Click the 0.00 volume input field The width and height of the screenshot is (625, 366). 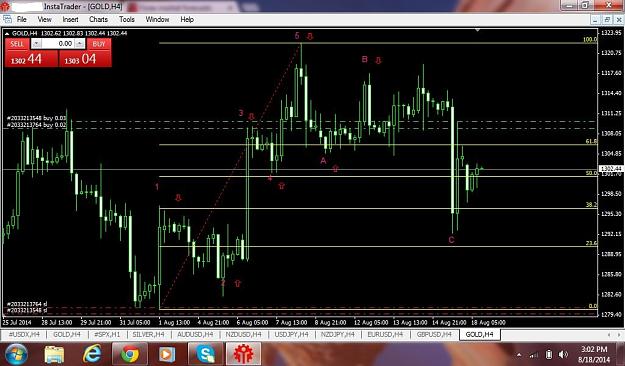(x=58, y=44)
